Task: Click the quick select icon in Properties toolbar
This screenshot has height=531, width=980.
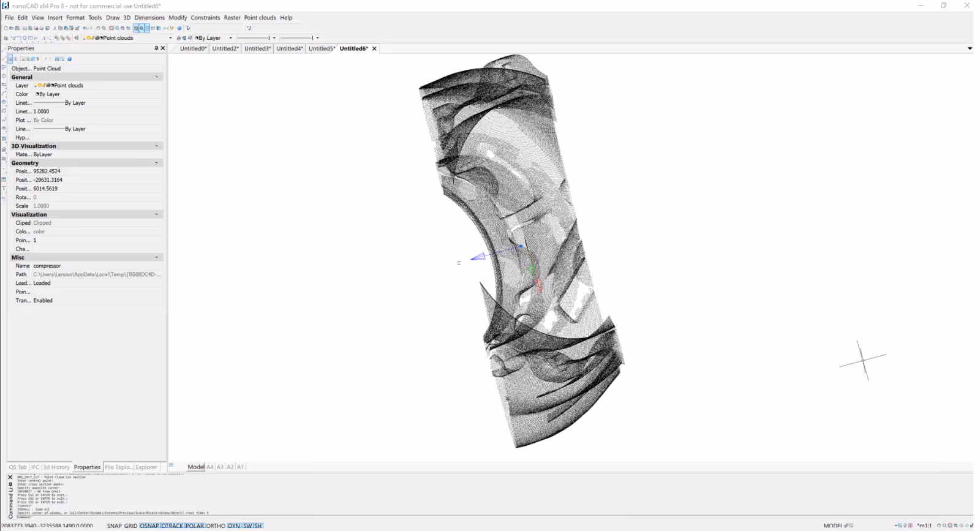Action: [x=38, y=59]
